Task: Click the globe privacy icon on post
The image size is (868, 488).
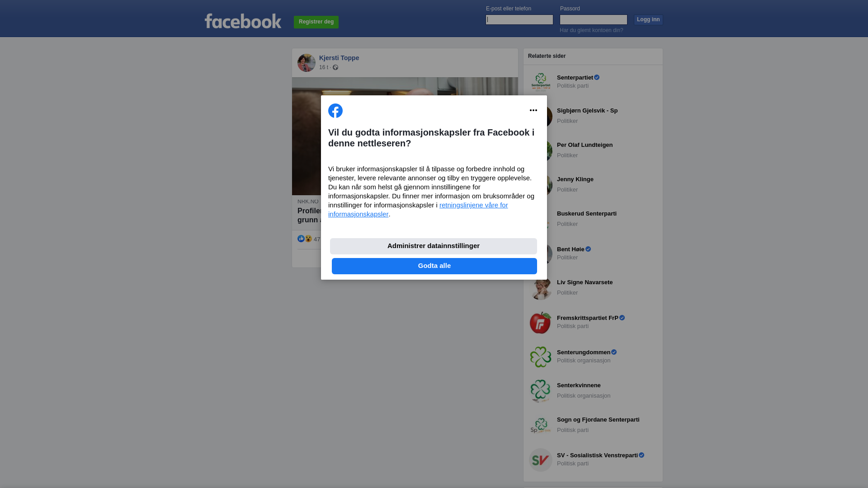Action: (335, 67)
